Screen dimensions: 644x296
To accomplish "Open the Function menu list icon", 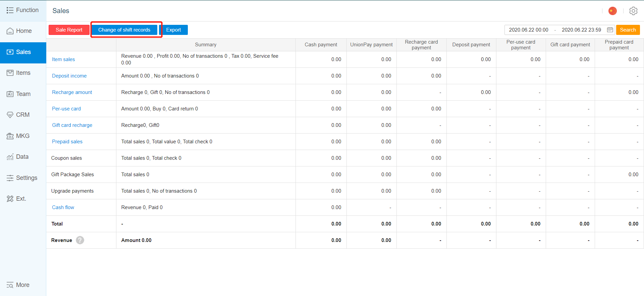I will 10,10.
